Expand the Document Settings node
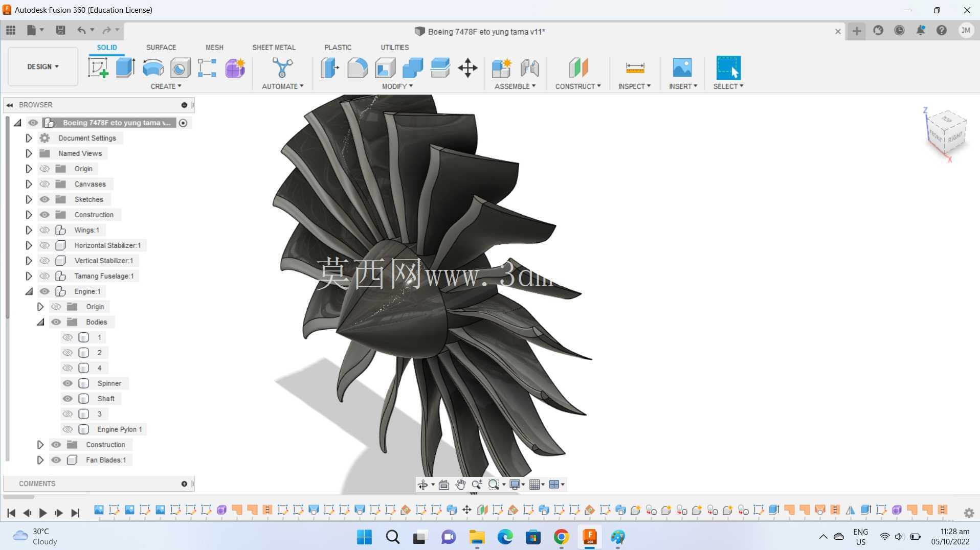This screenshot has width=980, height=550. (29, 138)
